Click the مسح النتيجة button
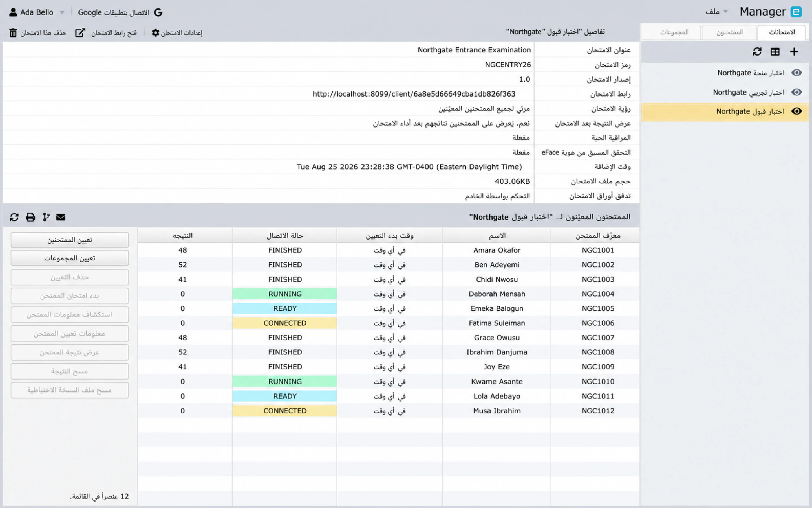Screen dimensions: 812x508 (x=69, y=371)
